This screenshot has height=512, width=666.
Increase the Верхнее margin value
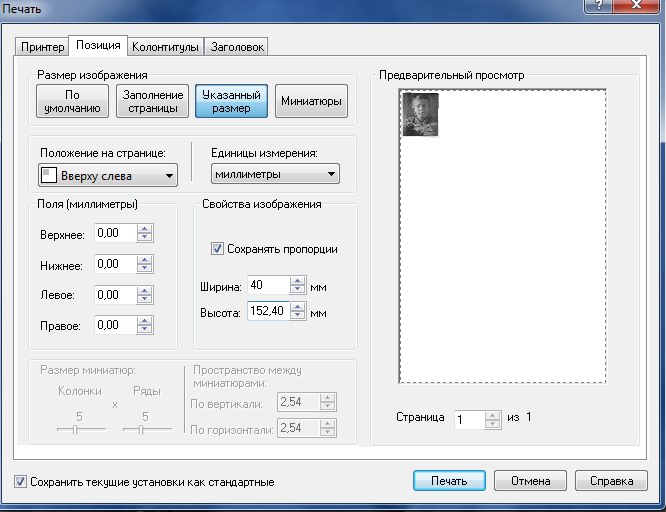(144, 229)
